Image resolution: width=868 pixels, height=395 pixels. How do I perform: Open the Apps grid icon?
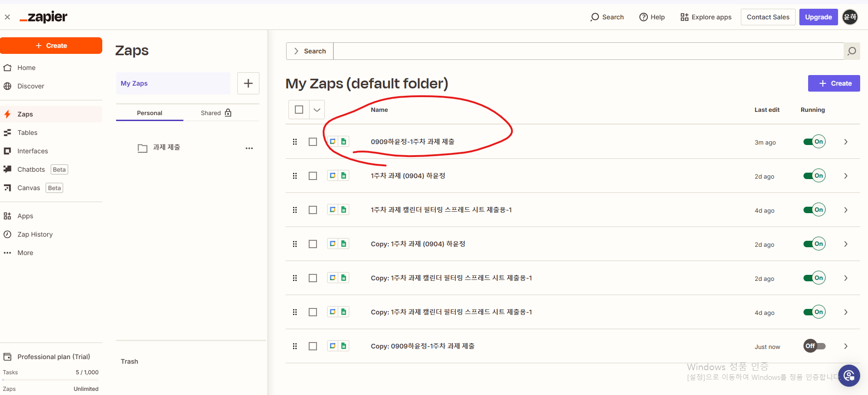pyautogui.click(x=7, y=216)
